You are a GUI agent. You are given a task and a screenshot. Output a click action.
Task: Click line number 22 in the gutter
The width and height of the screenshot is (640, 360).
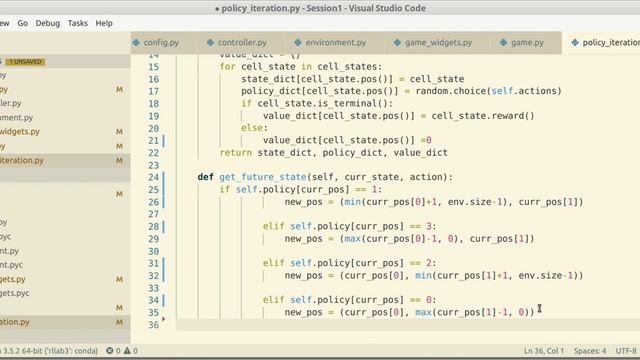(x=153, y=153)
